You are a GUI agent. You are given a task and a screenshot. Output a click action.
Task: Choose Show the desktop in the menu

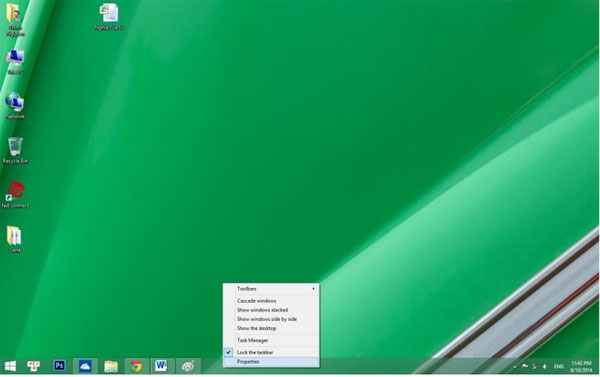point(271,328)
